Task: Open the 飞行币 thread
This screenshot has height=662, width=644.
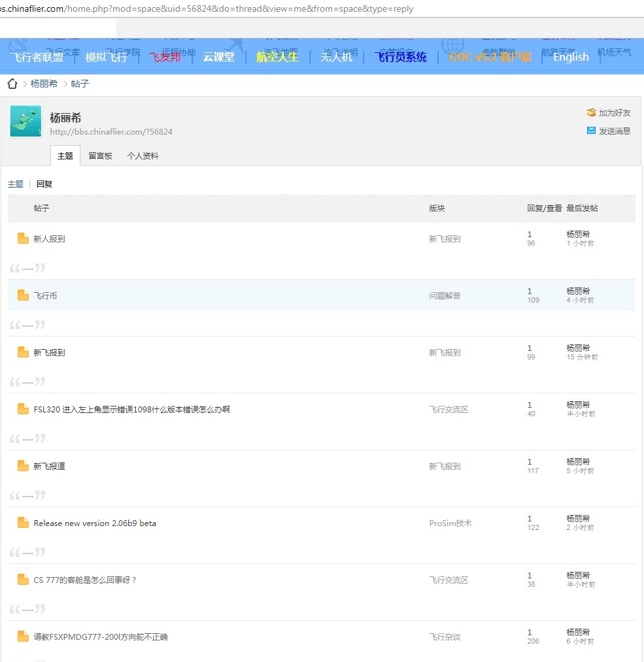Action: click(45, 296)
